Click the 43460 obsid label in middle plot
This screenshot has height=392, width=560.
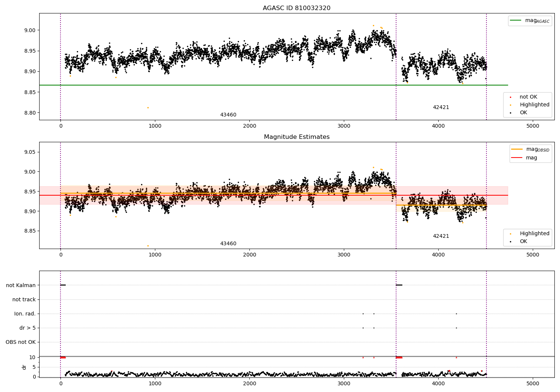tap(228, 244)
